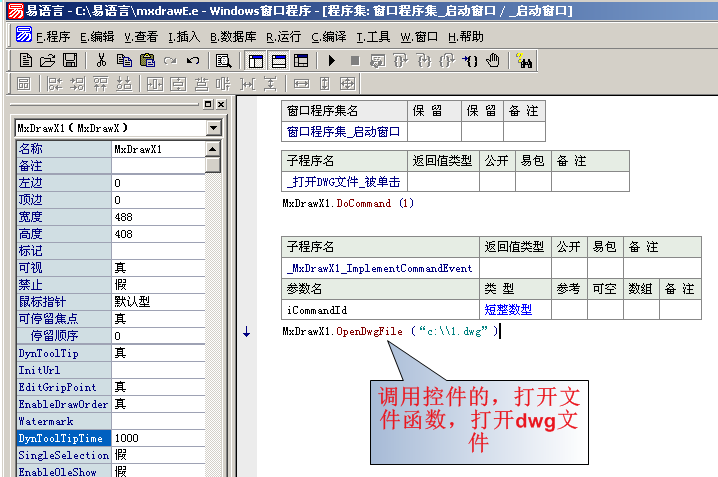This screenshot has width=718, height=477.
Task: Click the Find magnifier icon
Action: click(x=223, y=60)
